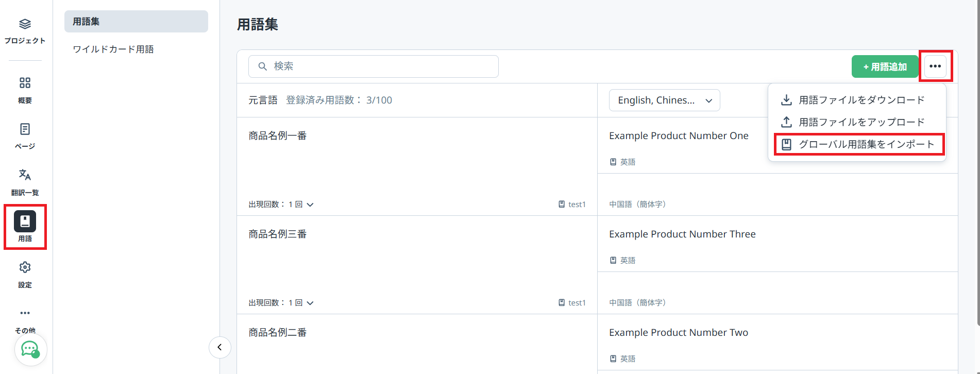Open the chat support bubble
Image resolution: width=980 pixels, height=374 pixels.
tap(30, 350)
